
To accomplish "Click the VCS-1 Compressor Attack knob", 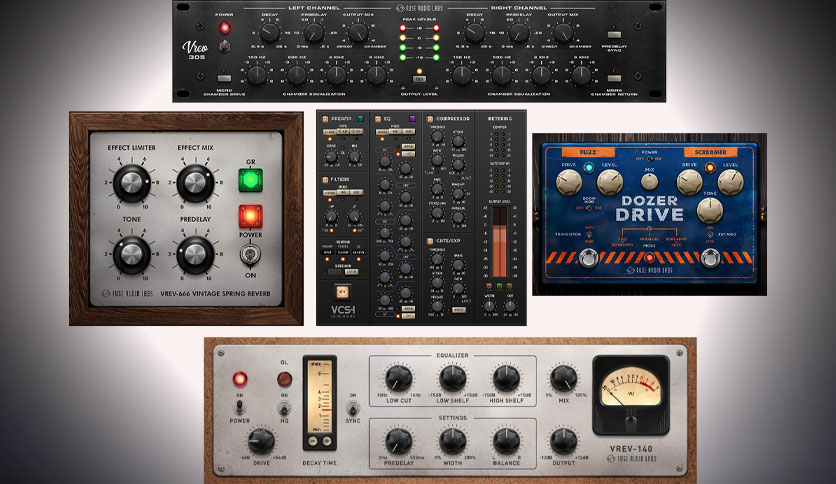I will click(x=458, y=141).
